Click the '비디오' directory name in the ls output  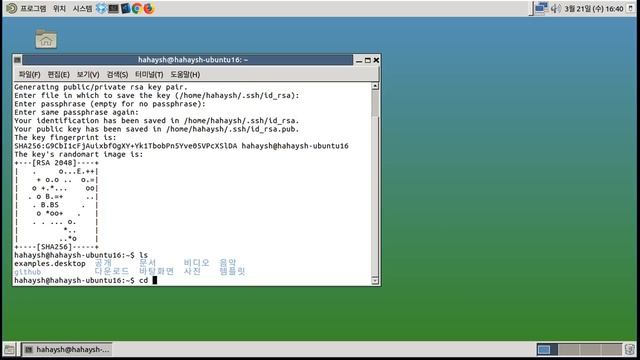tap(196, 263)
